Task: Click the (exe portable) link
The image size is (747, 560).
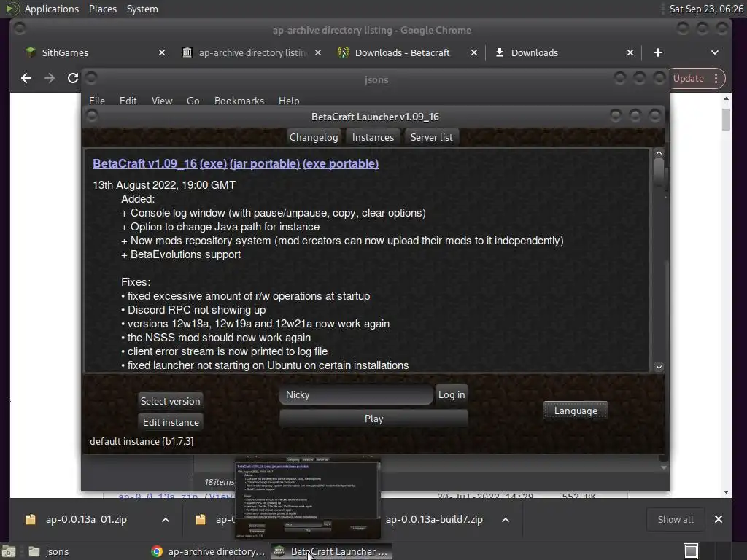Action: coord(341,163)
